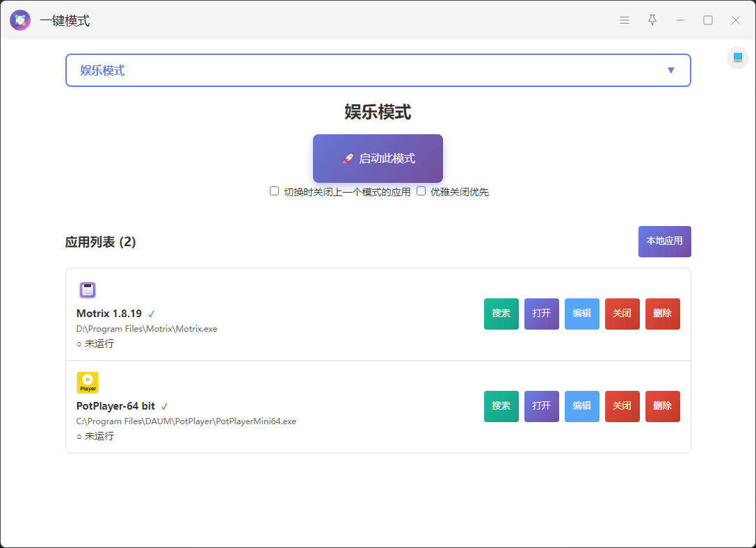The image size is (756, 548).
Task: Click 关闭 for PotPlayer
Action: click(622, 406)
